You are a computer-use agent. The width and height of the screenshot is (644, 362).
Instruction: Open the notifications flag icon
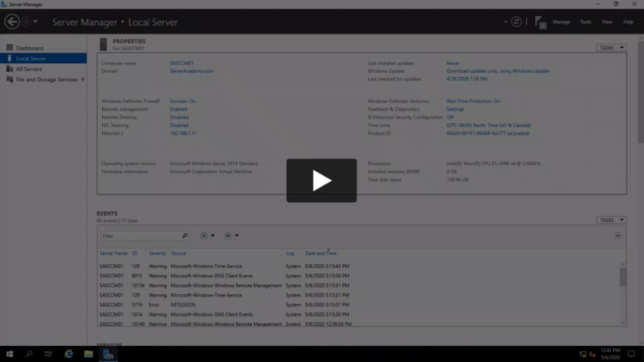click(x=541, y=23)
